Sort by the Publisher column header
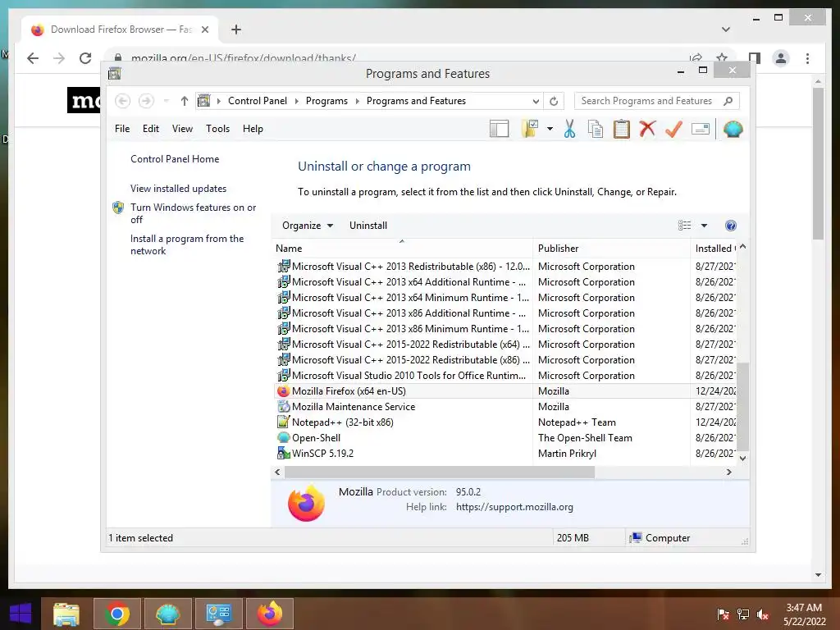This screenshot has height=630, width=840. [611, 248]
